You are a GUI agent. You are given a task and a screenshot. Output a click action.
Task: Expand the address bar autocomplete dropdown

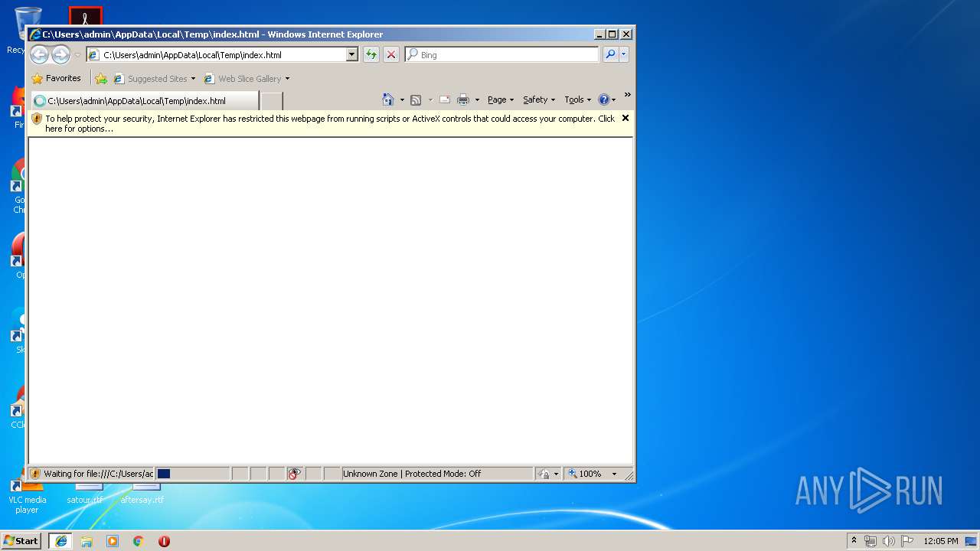(352, 55)
